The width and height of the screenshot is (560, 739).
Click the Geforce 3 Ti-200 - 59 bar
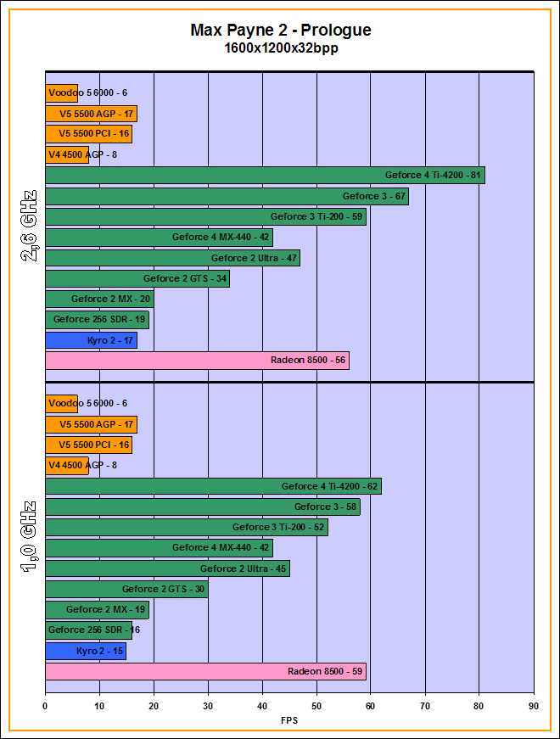coord(205,217)
